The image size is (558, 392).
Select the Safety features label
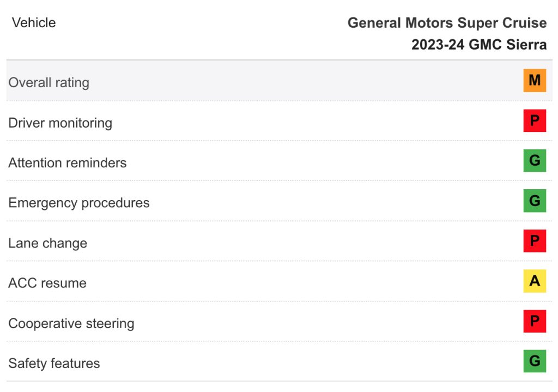(54, 363)
